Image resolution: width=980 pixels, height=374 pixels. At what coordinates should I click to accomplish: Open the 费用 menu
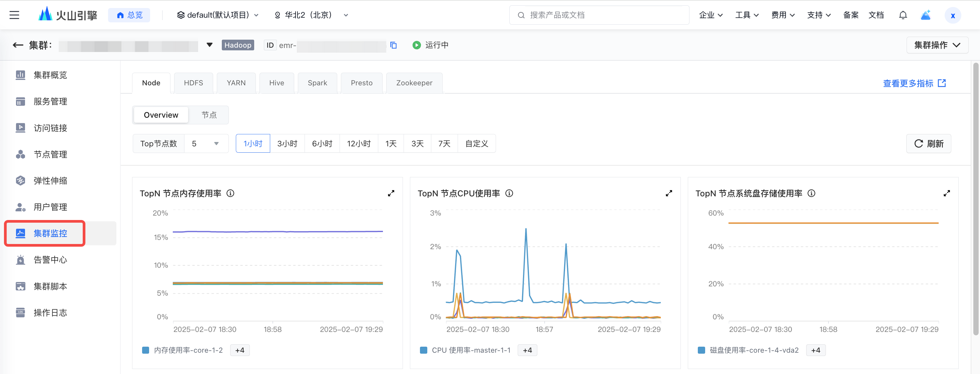point(783,15)
